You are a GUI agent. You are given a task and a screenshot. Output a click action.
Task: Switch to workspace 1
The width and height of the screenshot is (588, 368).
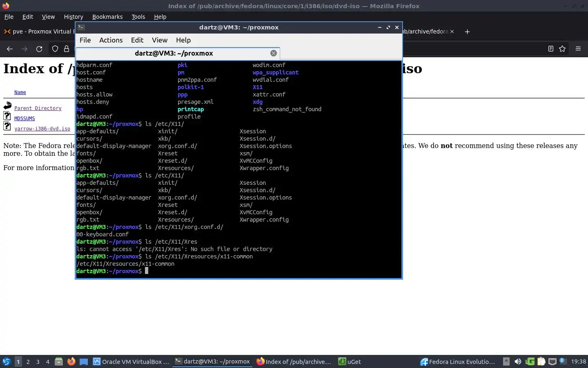click(x=18, y=361)
